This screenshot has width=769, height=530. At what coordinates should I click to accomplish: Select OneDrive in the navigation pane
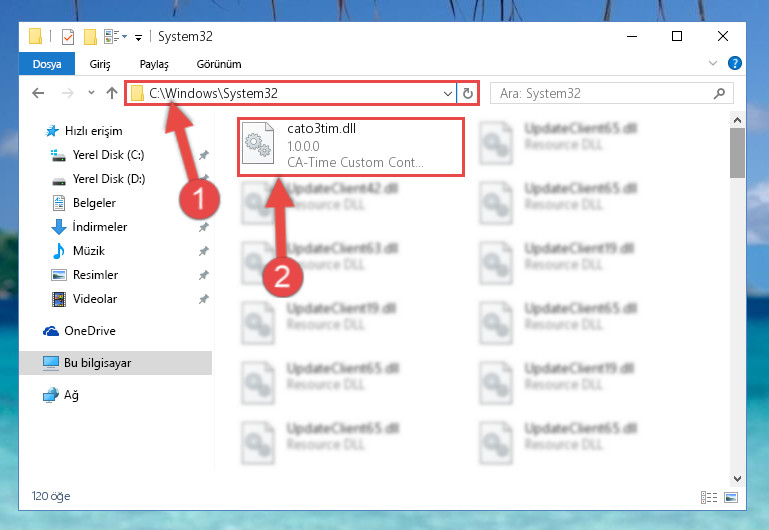[79, 331]
